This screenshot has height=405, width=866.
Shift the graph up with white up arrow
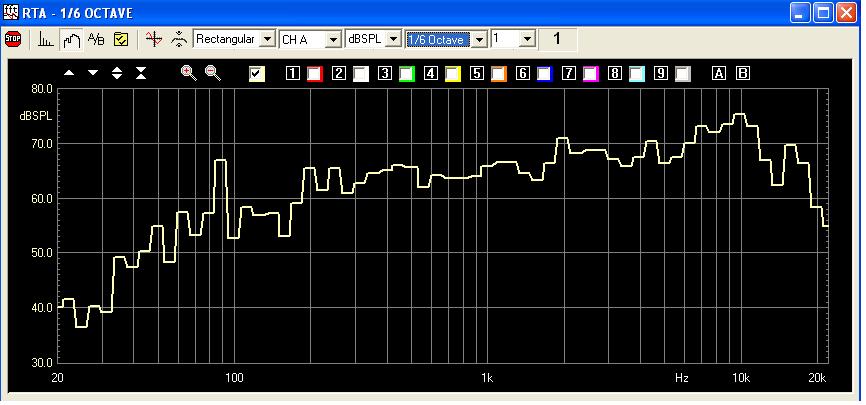tap(69, 73)
